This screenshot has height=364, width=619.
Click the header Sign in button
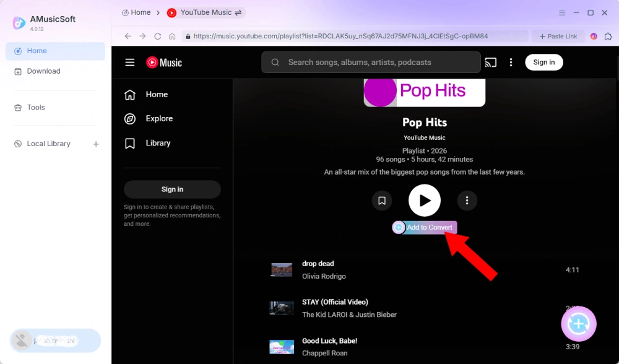point(544,63)
